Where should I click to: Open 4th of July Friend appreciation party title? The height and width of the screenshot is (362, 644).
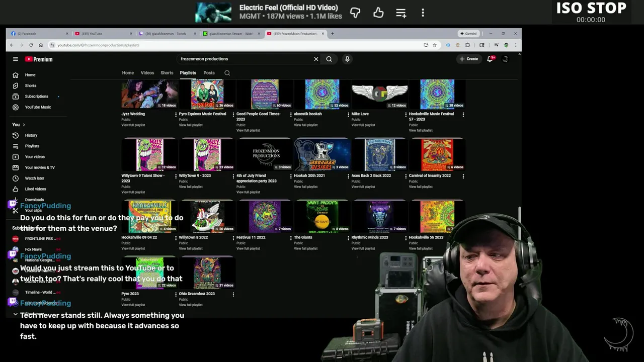coord(257,178)
